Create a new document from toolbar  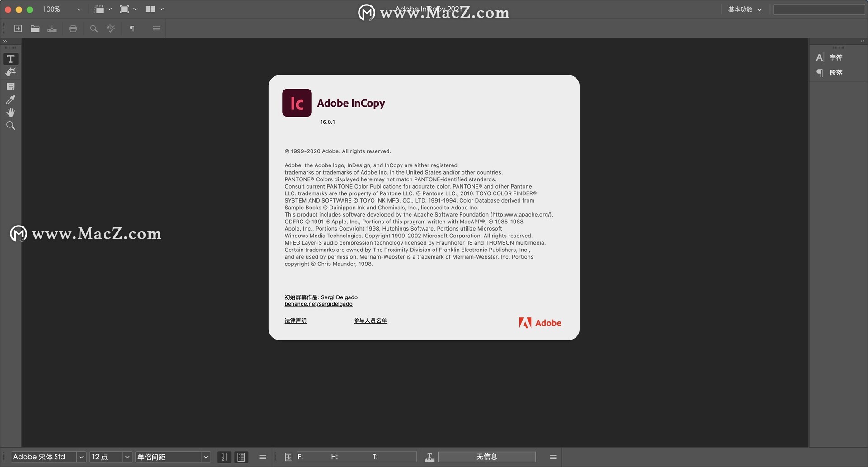[18, 28]
